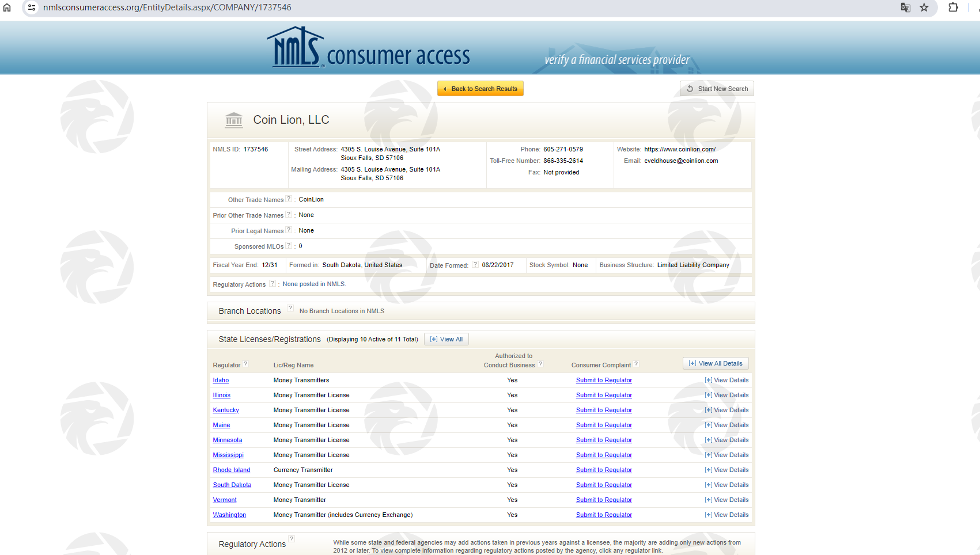Screen dimensions: 980x555
Task: Submit to Regulator for South Dakota
Action: 604,485
